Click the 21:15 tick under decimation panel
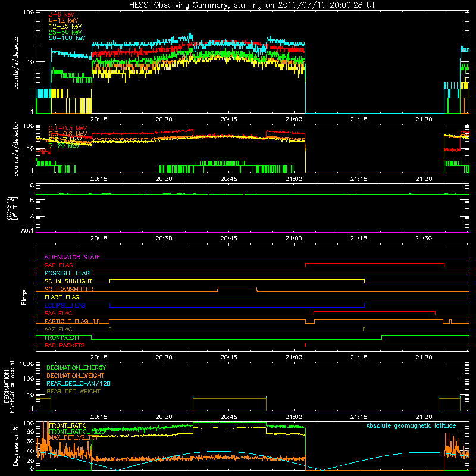Image resolution: width=476 pixels, height=476 pixels. coord(359,417)
